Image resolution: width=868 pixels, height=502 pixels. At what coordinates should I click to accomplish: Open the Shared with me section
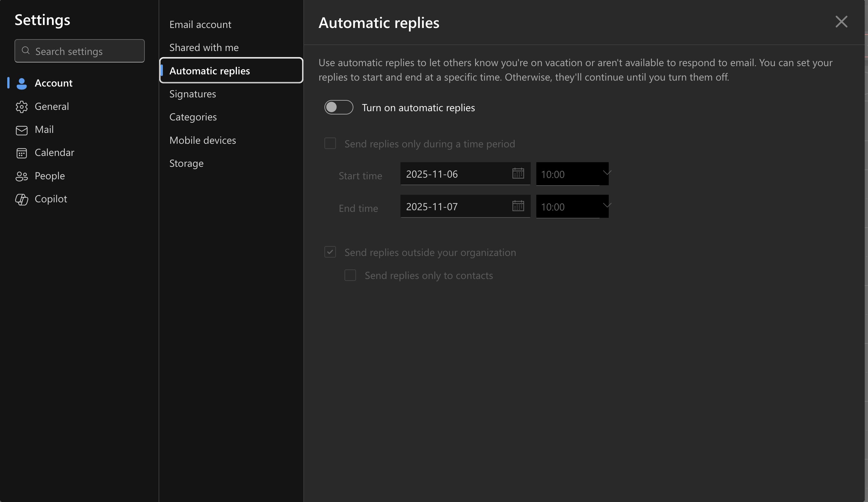pyautogui.click(x=204, y=47)
